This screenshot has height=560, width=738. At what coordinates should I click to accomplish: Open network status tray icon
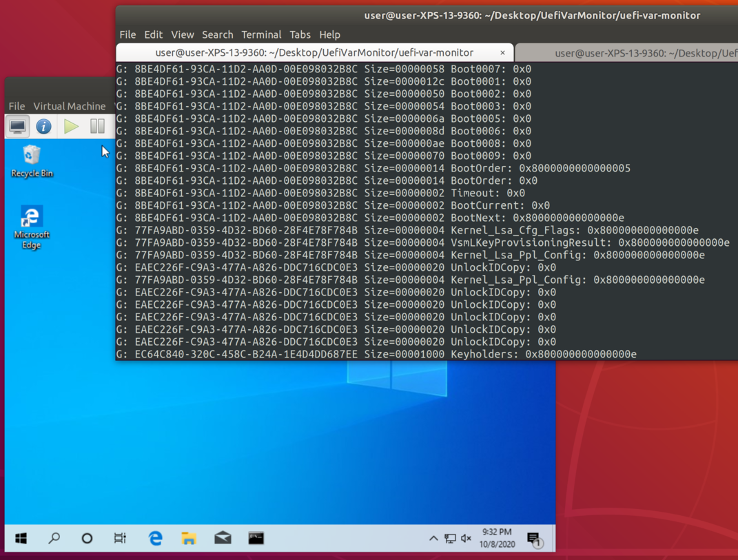451,539
